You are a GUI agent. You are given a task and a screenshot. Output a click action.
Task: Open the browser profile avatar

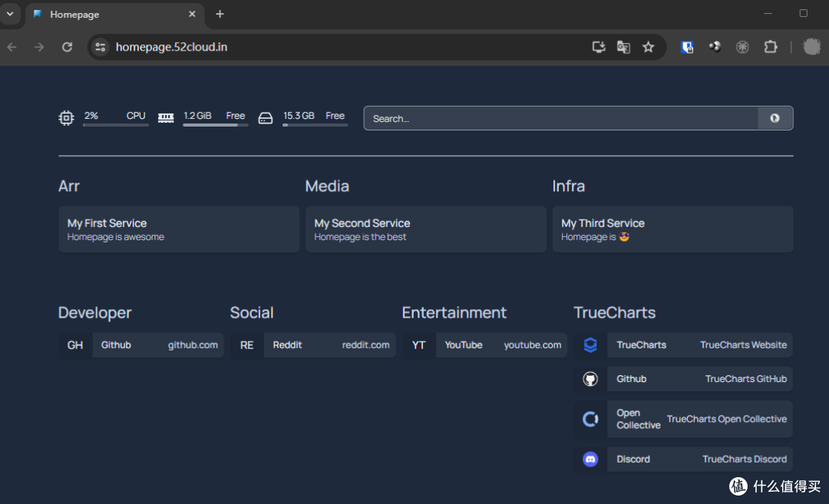coord(811,47)
